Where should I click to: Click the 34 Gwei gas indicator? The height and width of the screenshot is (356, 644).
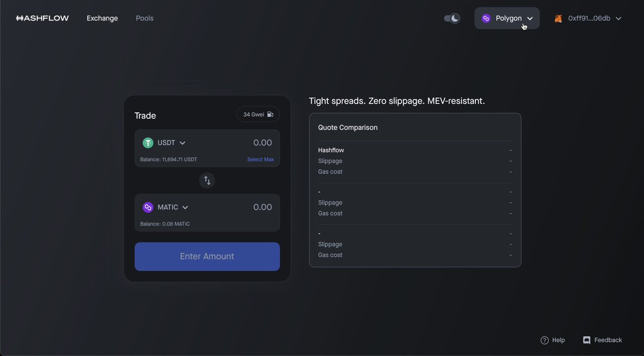click(x=258, y=114)
